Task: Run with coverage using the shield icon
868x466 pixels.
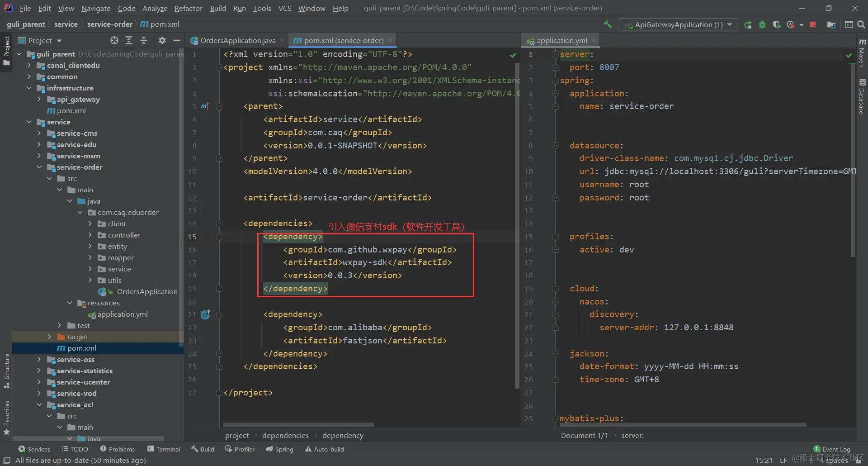Action: pos(777,25)
